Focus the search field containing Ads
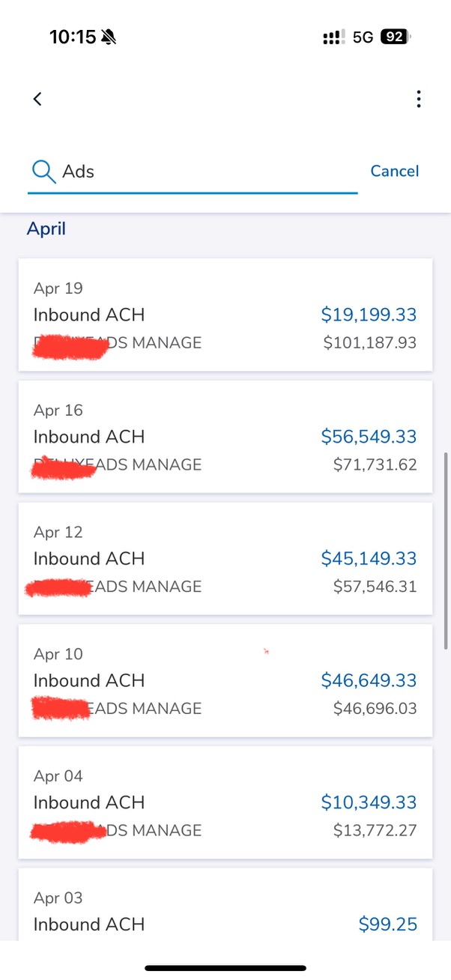 [193, 172]
